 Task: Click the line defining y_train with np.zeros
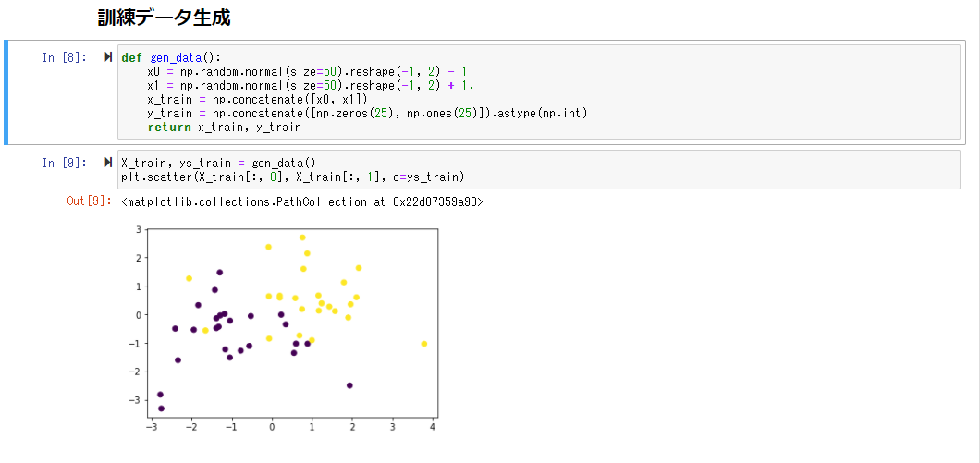coord(368,113)
